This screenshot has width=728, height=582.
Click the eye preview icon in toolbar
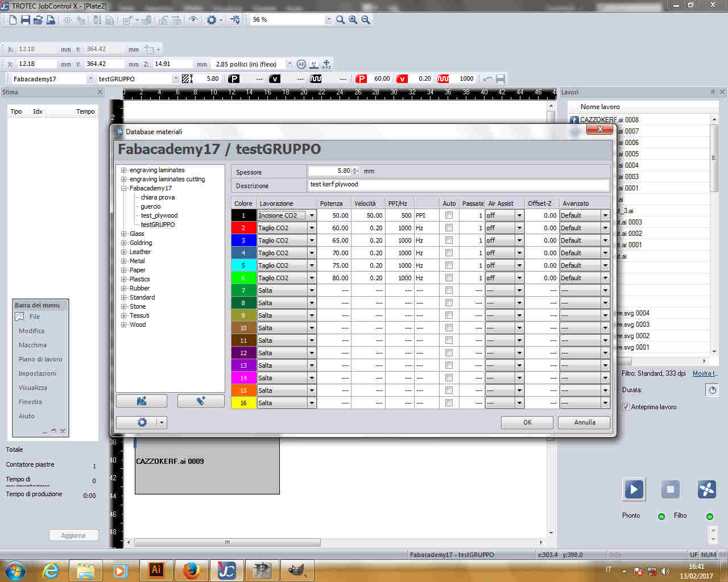point(193,20)
